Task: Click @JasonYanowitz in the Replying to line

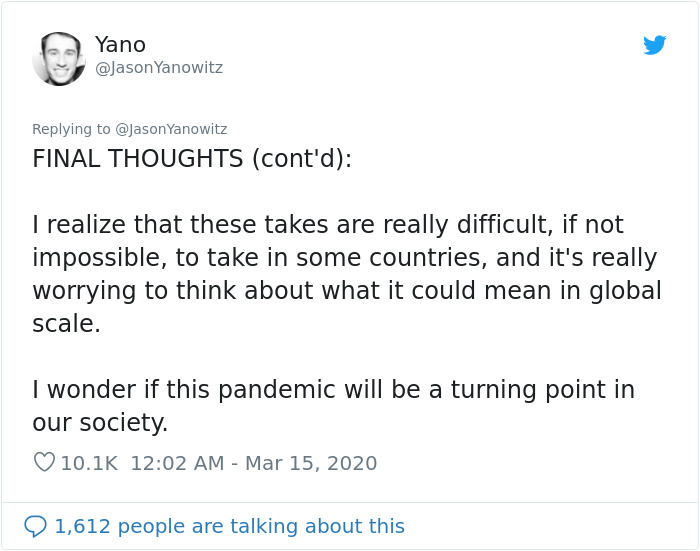Action: click(x=171, y=129)
